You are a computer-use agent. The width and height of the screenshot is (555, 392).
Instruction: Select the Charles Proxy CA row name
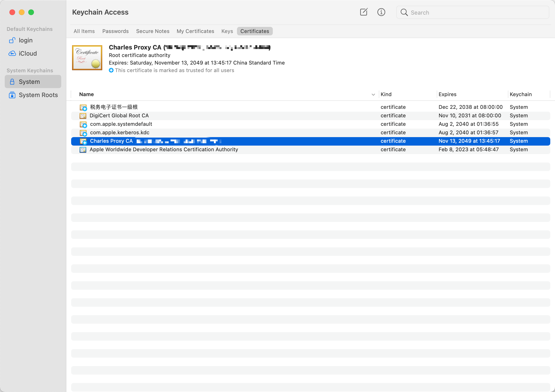[111, 141]
